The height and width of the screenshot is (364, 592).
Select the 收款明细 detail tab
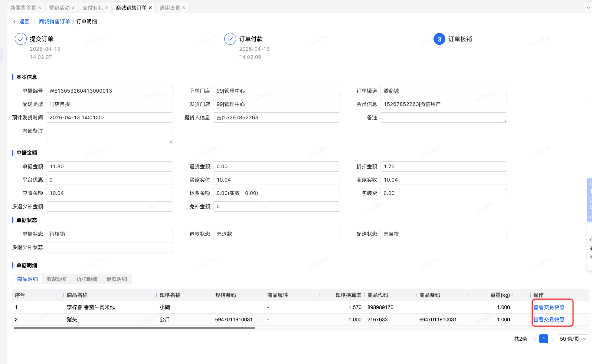pyautogui.click(x=57, y=279)
